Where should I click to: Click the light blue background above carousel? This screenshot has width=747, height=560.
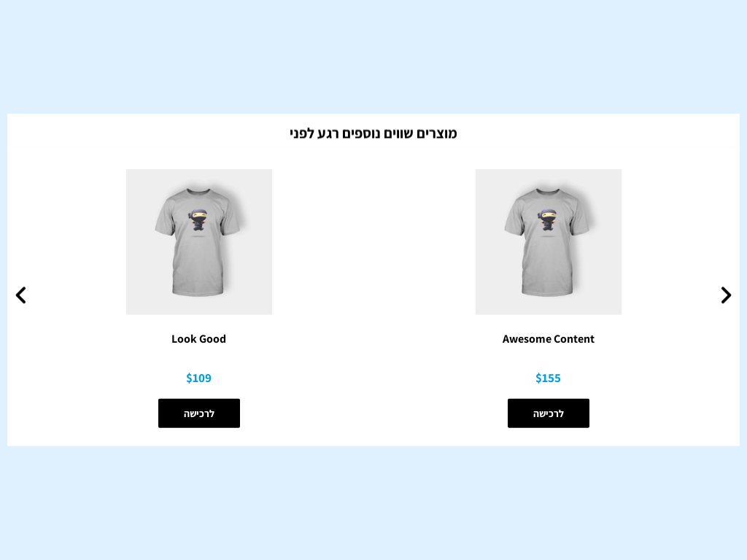point(373,56)
